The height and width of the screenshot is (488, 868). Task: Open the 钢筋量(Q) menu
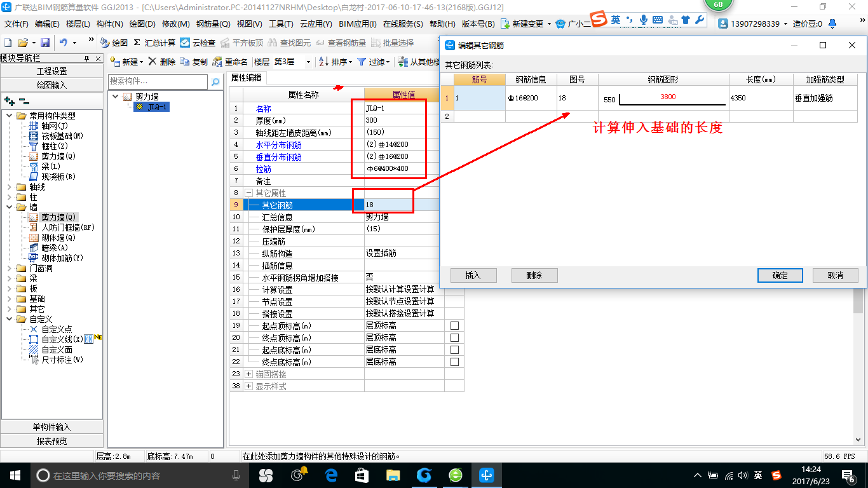213,24
